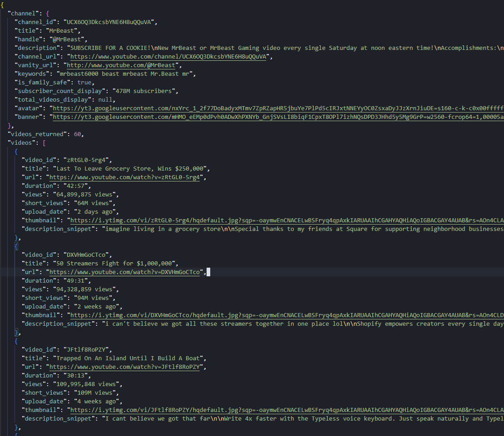Click the duration value 30:13

click(75, 375)
